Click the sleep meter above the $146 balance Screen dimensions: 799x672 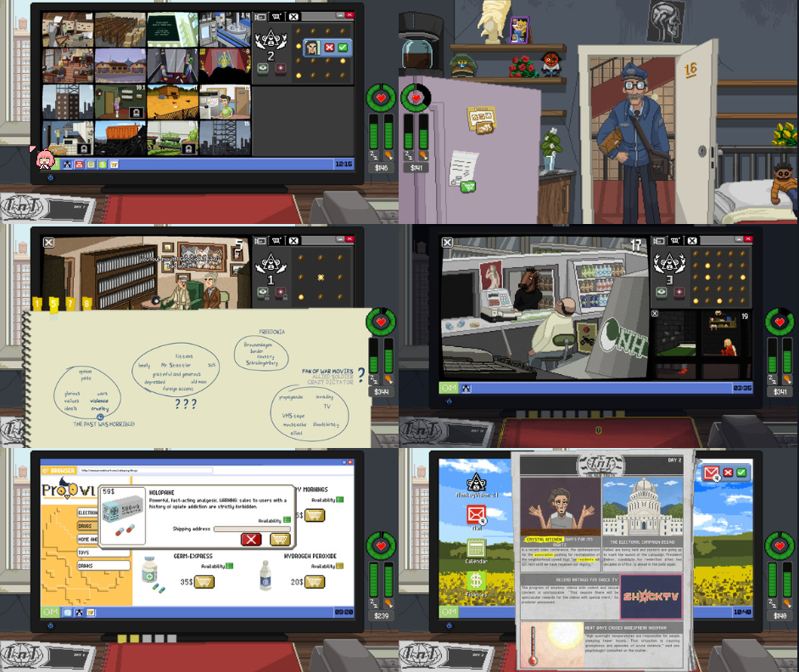click(x=374, y=131)
